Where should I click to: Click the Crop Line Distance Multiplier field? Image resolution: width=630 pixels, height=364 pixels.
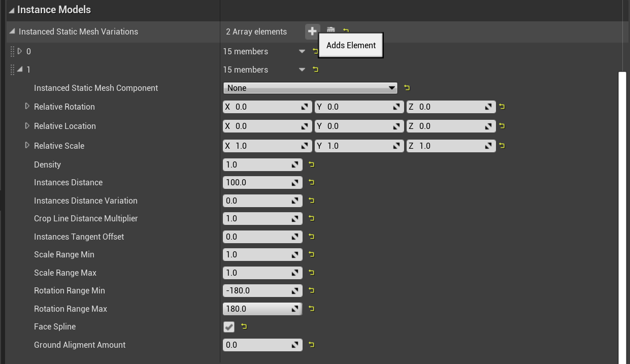pyautogui.click(x=256, y=218)
